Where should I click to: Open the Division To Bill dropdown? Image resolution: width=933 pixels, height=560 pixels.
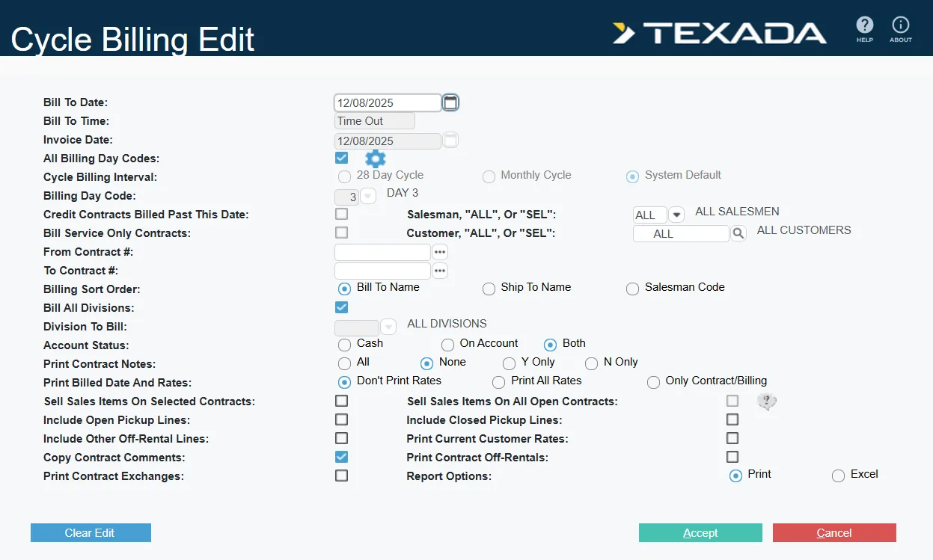[388, 327]
